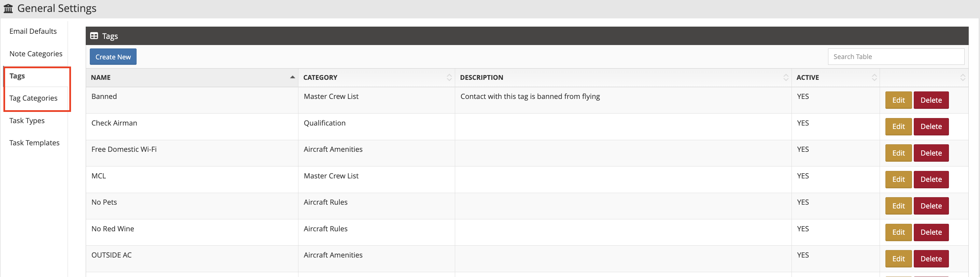This screenshot has width=980, height=277.
Task: Open Task Templates section
Action: click(x=34, y=143)
